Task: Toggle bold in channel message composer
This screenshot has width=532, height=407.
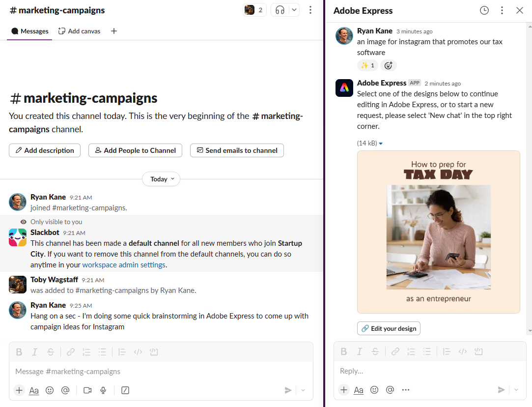Action: (19, 352)
